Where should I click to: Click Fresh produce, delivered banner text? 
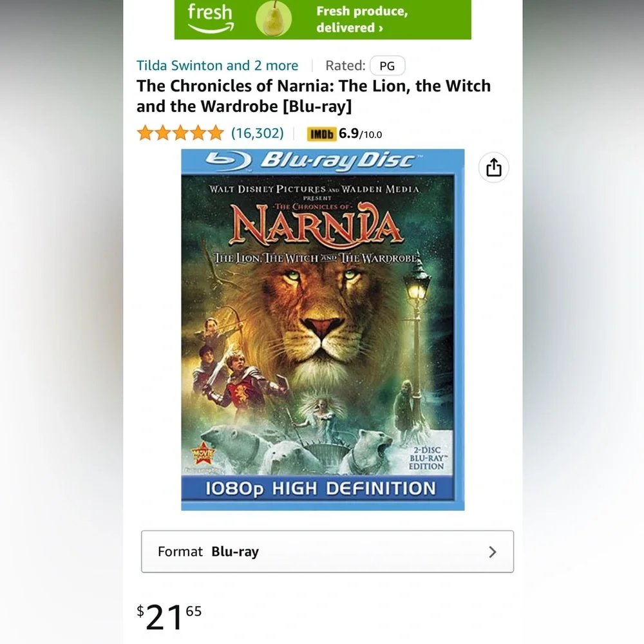point(362,19)
